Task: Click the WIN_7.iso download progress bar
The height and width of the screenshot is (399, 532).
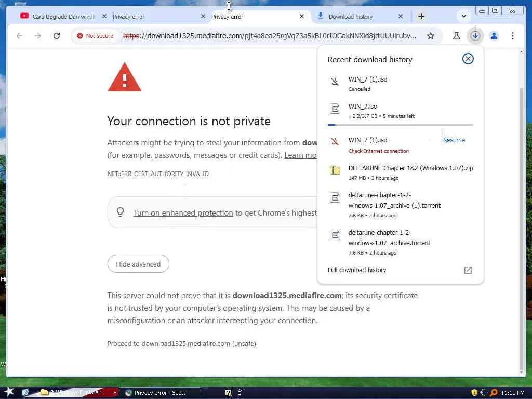Action: (401, 125)
